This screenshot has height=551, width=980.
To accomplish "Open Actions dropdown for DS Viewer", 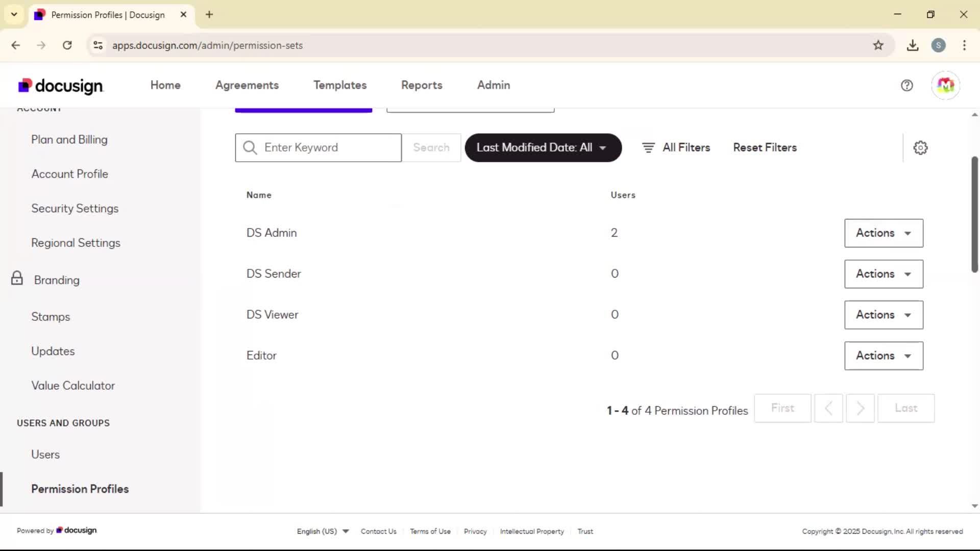I will click(884, 315).
